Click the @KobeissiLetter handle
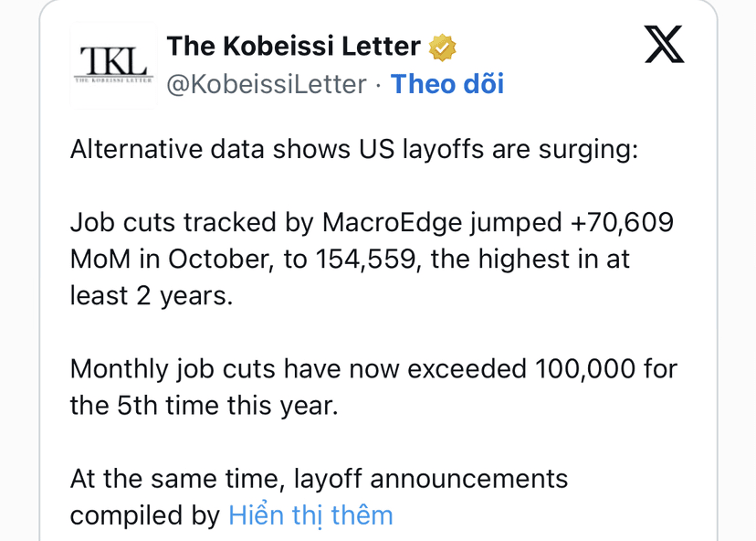 tap(266, 84)
